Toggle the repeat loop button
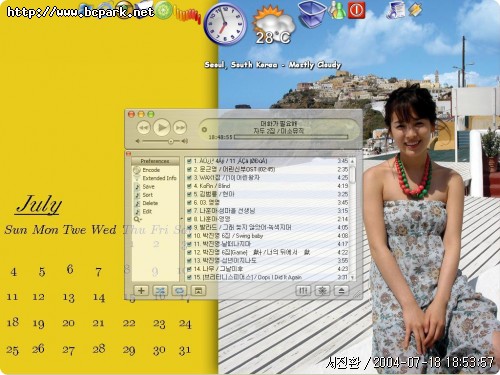 (x=179, y=291)
